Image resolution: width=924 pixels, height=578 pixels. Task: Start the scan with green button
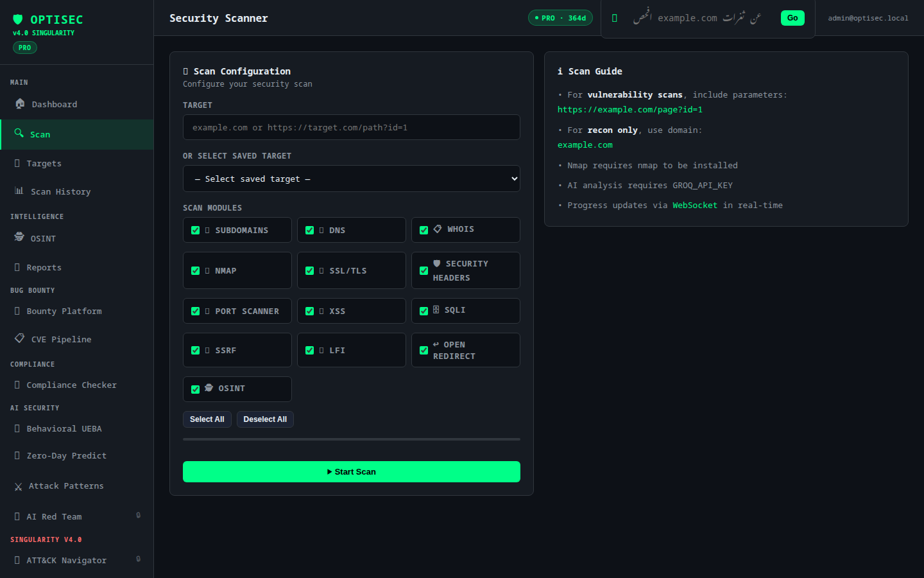click(x=352, y=471)
